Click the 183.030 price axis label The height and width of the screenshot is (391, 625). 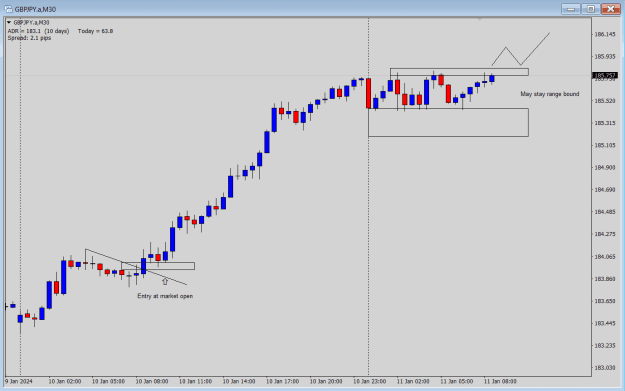(605, 367)
